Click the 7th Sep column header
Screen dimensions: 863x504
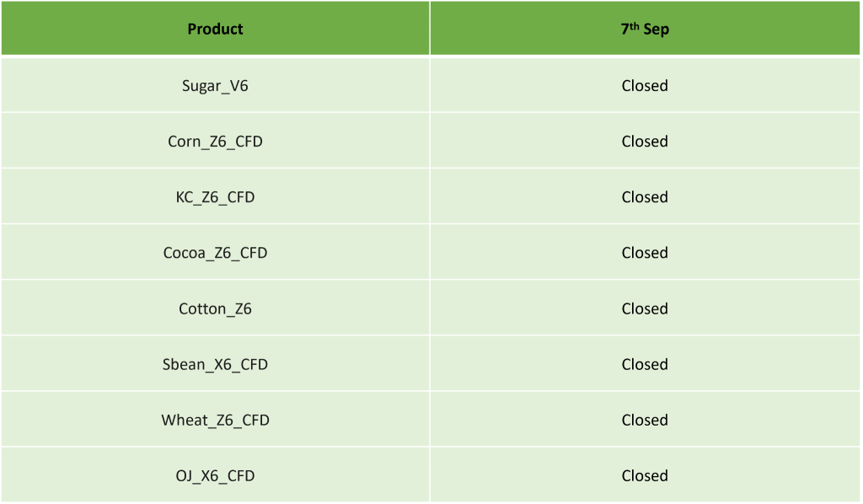tap(645, 29)
